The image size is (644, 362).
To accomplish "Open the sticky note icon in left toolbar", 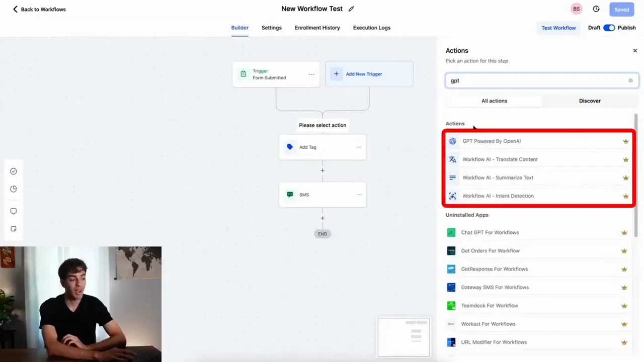I will (x=14, y=229).
